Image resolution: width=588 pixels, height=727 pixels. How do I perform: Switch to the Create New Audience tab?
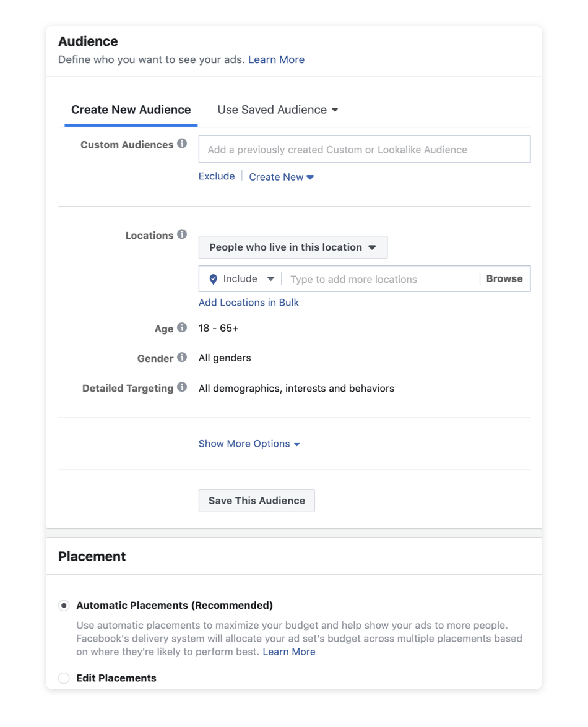click(131, 110)
